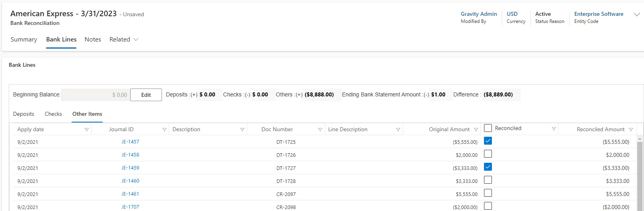Show the Checks sub-tab

[53, 114]
